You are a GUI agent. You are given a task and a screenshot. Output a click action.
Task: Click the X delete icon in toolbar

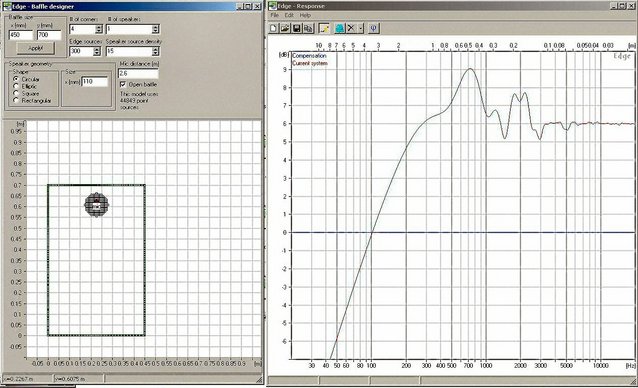(x=351, y=28)
